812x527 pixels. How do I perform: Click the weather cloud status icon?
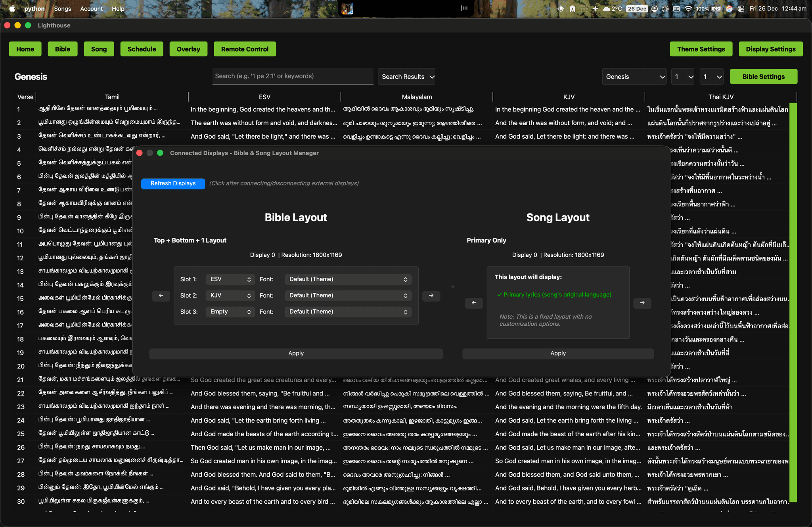pyautogui.click(x=606, y=9)
